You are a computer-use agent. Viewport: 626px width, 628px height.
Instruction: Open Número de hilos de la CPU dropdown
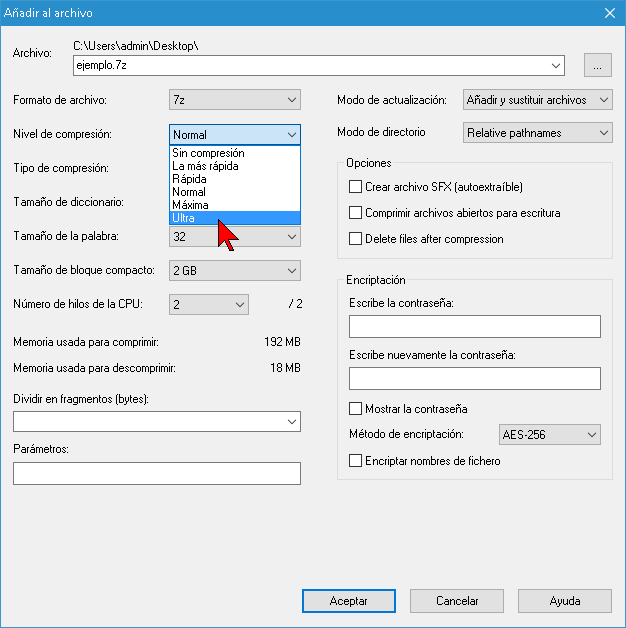pos(209,305)
